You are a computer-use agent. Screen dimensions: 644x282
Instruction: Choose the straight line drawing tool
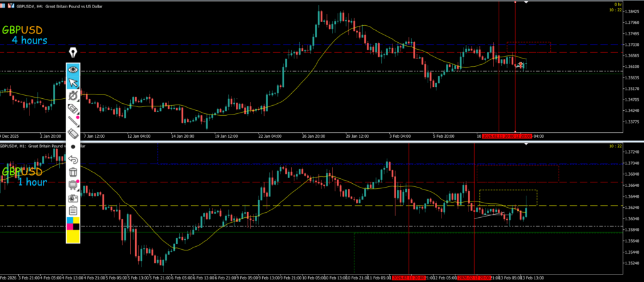pyautogui.click(x=73, y=121)
